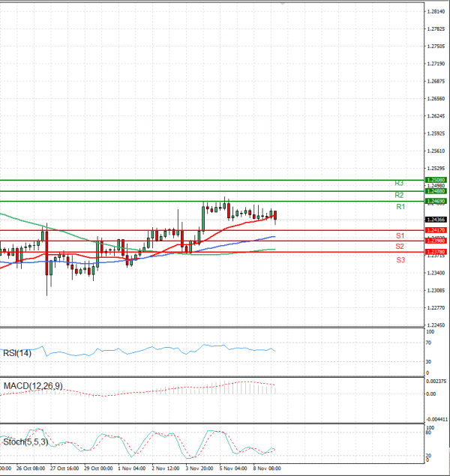450x476 pixels.
Task: Click the current price tag 1.24366
Action: coord(436,219)
